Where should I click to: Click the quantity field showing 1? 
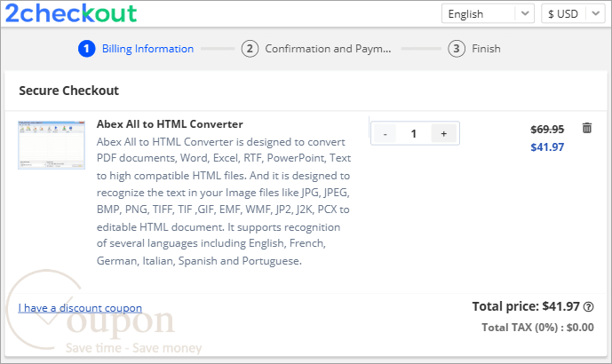(x=414, y=134)
